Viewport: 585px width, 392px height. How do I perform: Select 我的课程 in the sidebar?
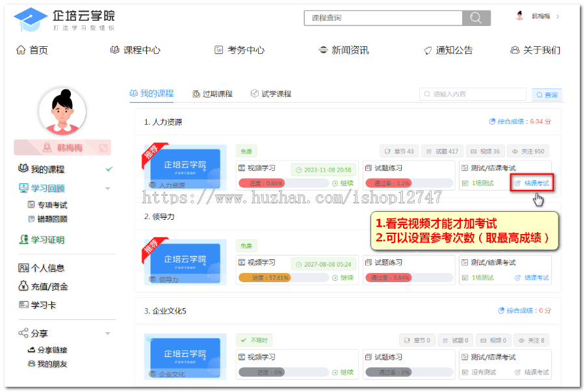click(x=47, y=169)
